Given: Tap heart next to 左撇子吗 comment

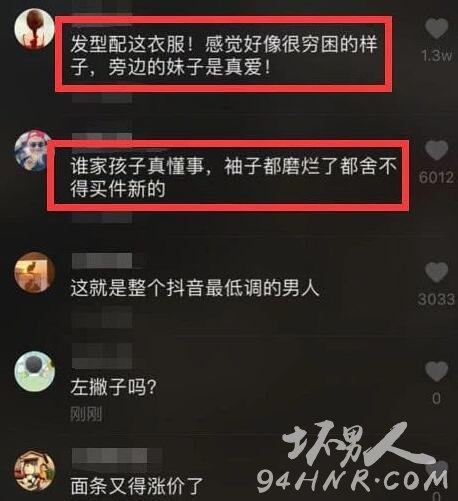Looking at the screenshot, I should (437, 371).
